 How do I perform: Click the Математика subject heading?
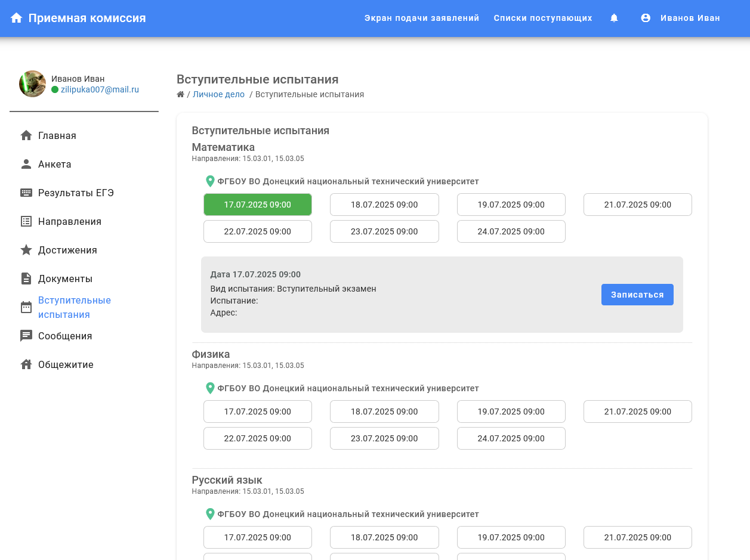click(x=223, y=147)
